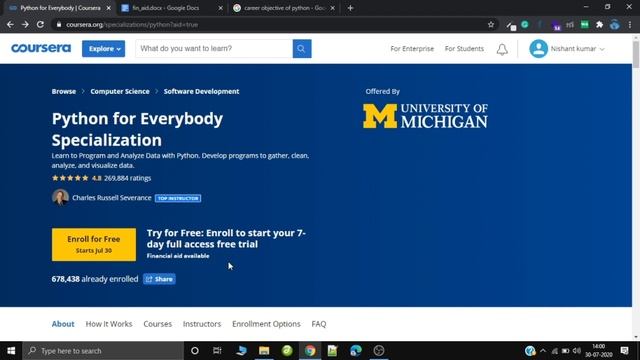Viewport: 640px width, 360px height.
Task: Click the blue extension icon right of the puzzle icon
Action: click(615, 25)
